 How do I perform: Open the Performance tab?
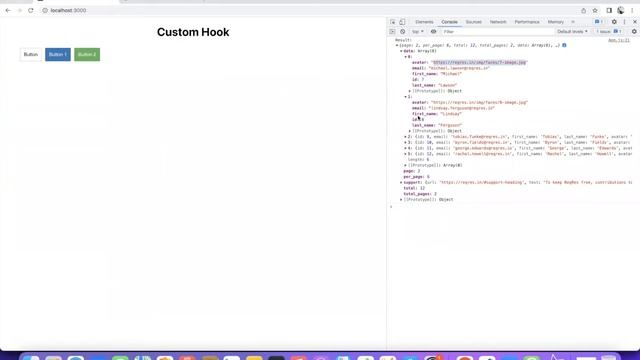527,22
